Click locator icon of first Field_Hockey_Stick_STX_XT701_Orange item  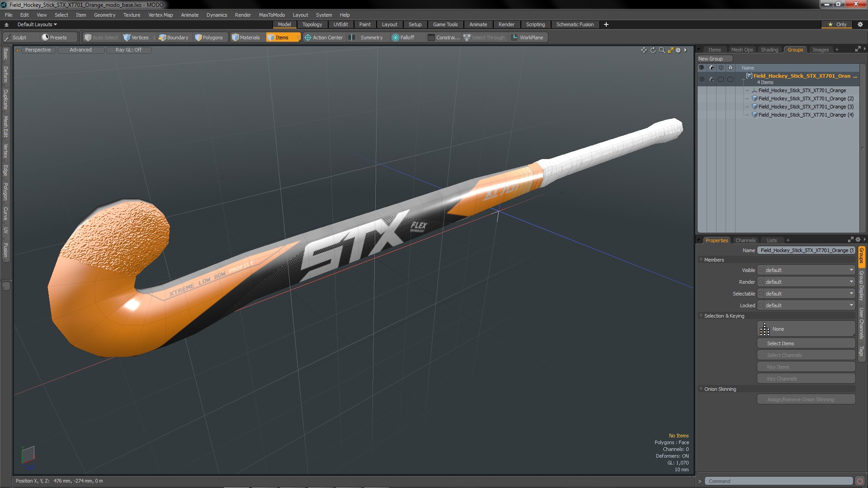pyautogui.click(x=755, y=90)
